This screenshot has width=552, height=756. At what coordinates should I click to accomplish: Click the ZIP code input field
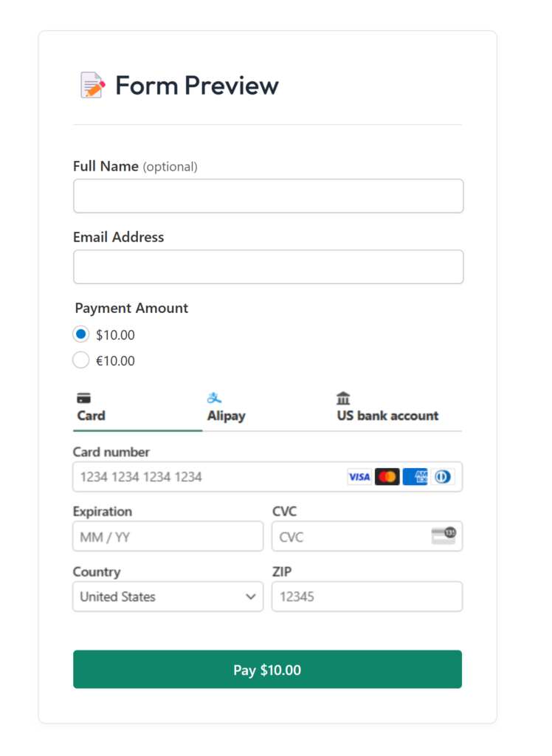point(367,597)
